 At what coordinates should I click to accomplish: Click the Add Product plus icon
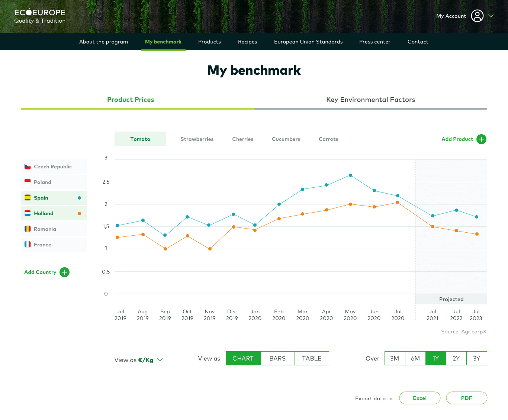(481, 139)
